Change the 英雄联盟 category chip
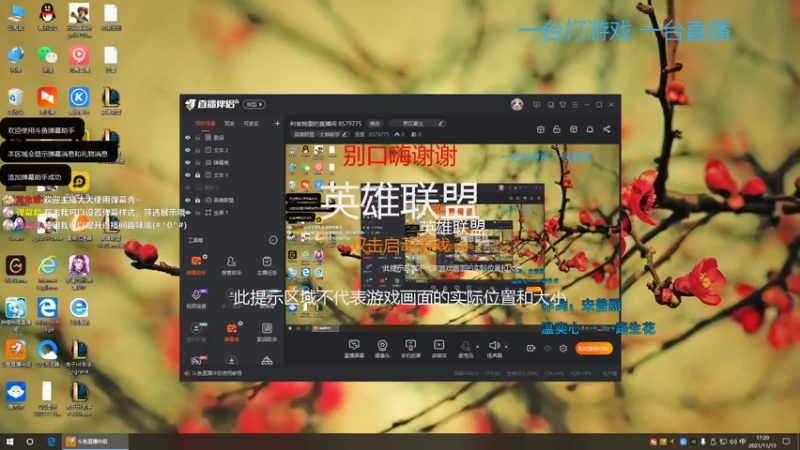 point(319,135)
